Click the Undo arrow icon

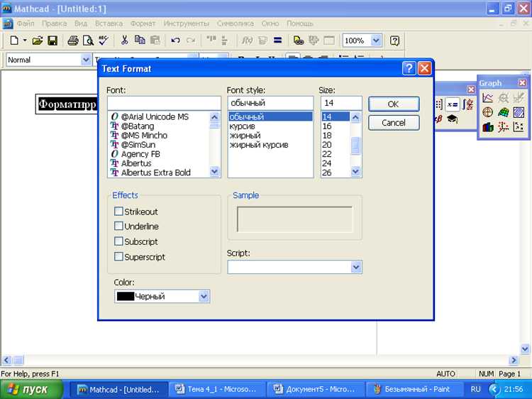tap(175, 40)
